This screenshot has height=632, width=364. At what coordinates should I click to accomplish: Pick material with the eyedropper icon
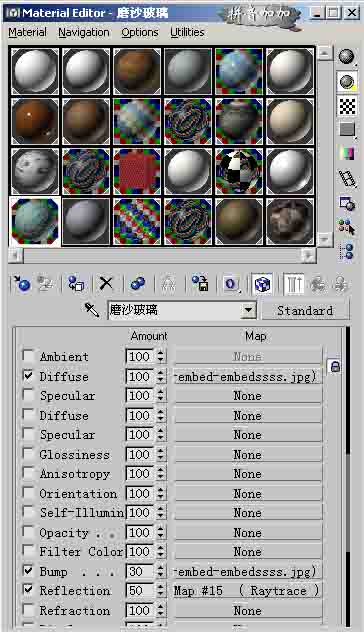tap(92, 310)
